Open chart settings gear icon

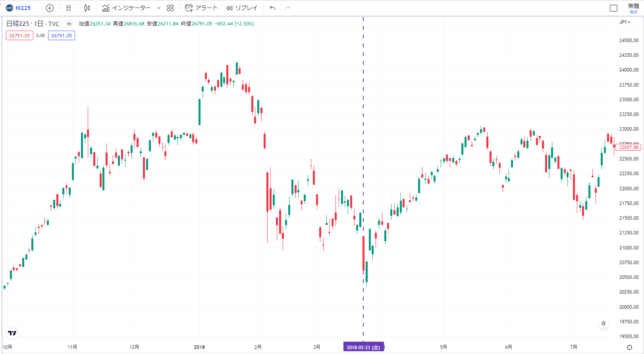629,347
